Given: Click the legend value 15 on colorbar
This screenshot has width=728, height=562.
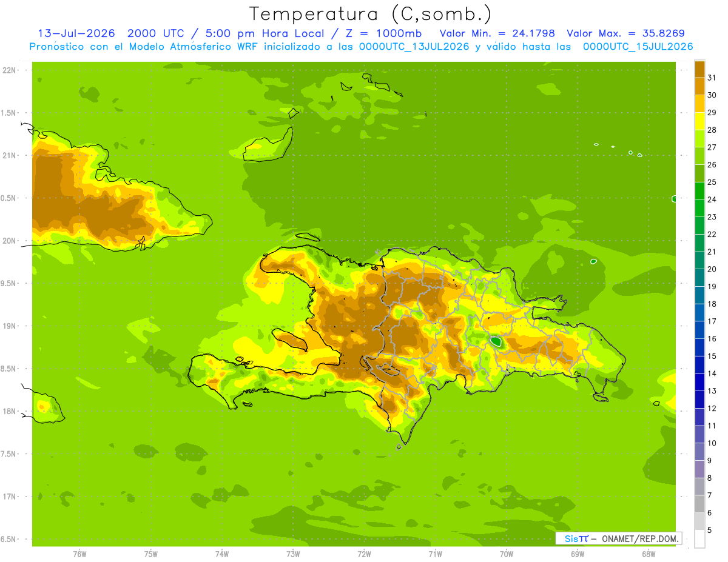Looking at the screenshot, I should point(712,356).
